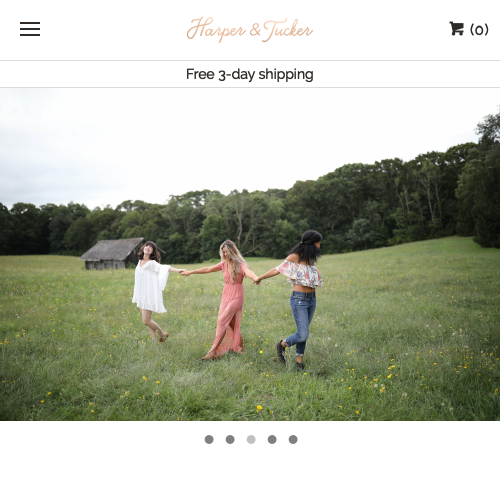Click the tree line in the hero image
Image resolution: width=500 pixels, height=500 pixels.
pyautogui.click(x=250, y=213)
